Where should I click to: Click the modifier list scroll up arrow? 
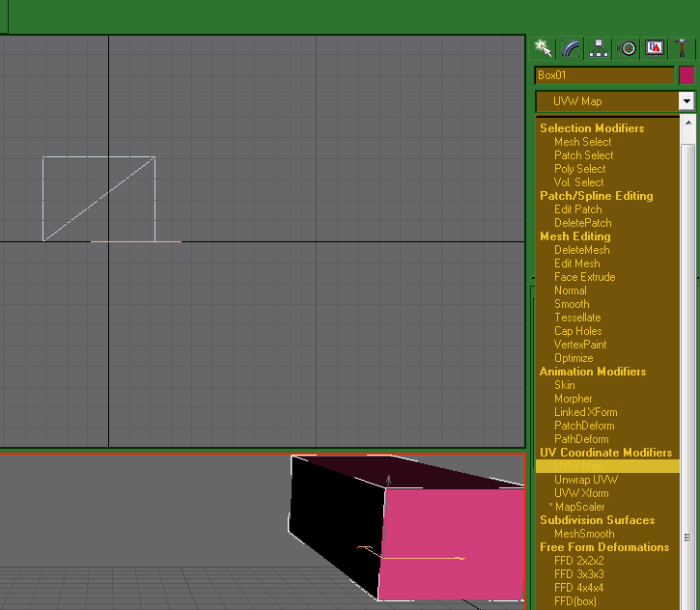tap(687, 124)
